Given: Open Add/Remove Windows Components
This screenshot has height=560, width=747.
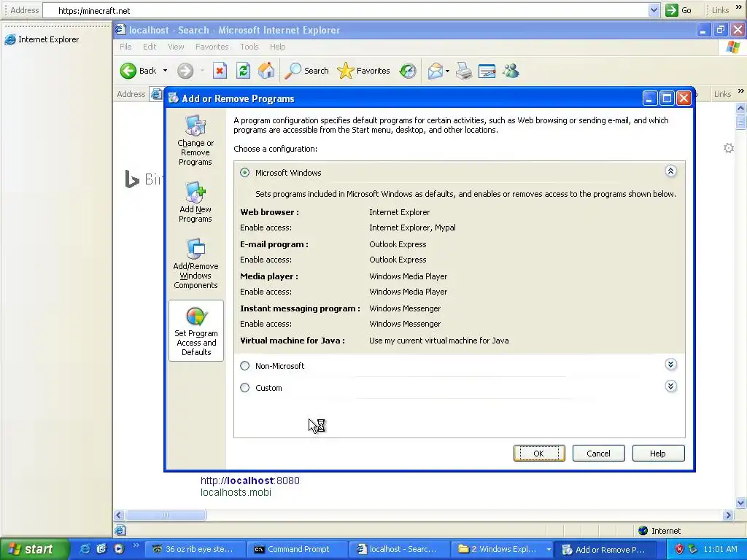Looking at the screenshot, I should (x=196, y=264).
